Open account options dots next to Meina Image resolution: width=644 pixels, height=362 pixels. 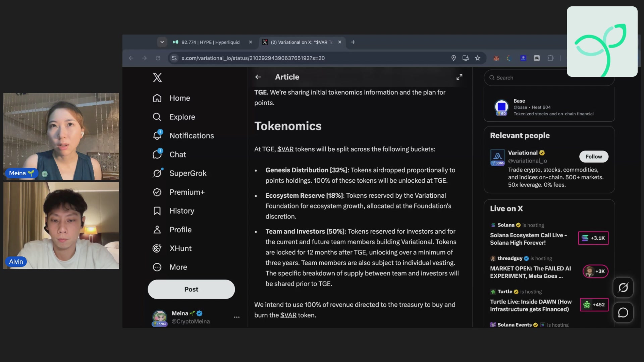[237, 317]
